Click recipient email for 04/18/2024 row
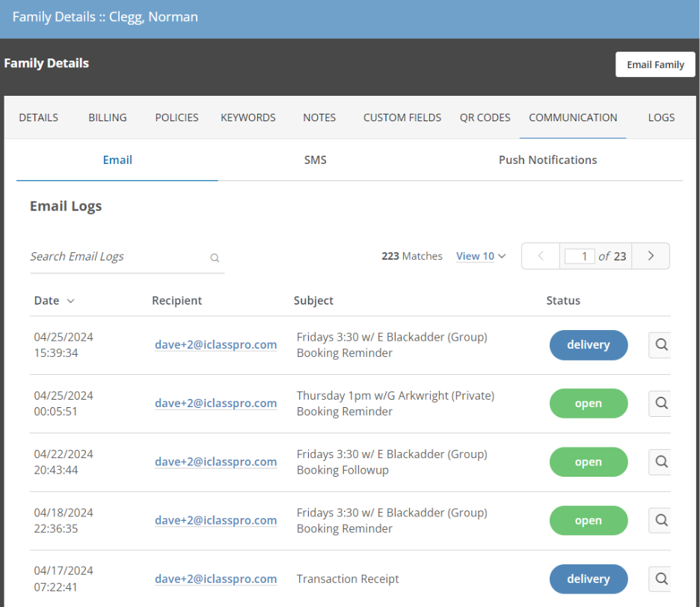 tap(215, 520)
